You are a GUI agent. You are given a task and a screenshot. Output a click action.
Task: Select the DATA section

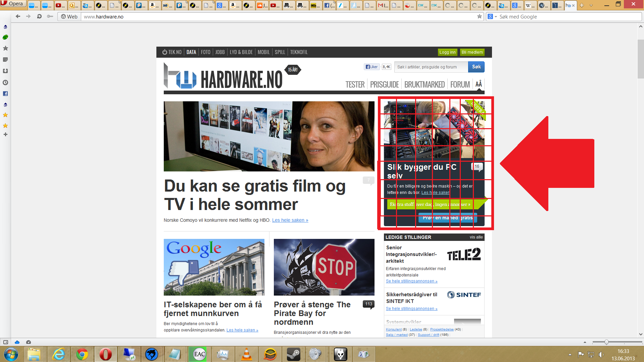[191, 52]
